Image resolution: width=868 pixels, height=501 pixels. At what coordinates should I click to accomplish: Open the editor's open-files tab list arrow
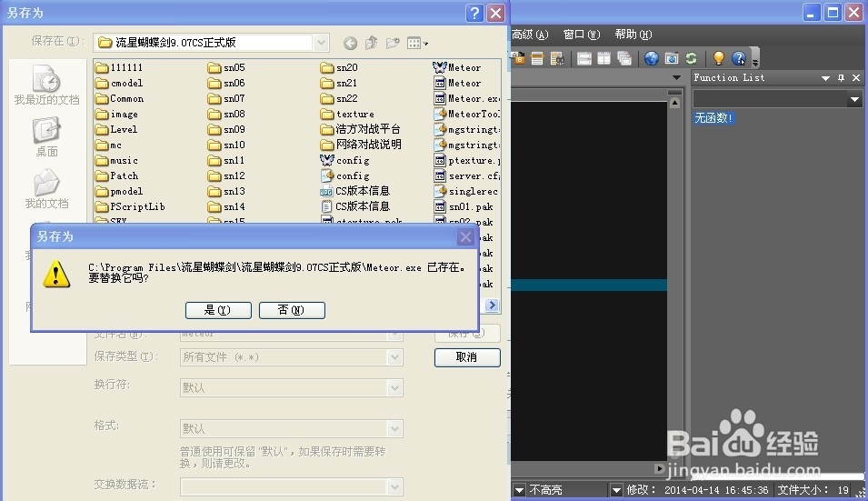[x=676, y=77]
